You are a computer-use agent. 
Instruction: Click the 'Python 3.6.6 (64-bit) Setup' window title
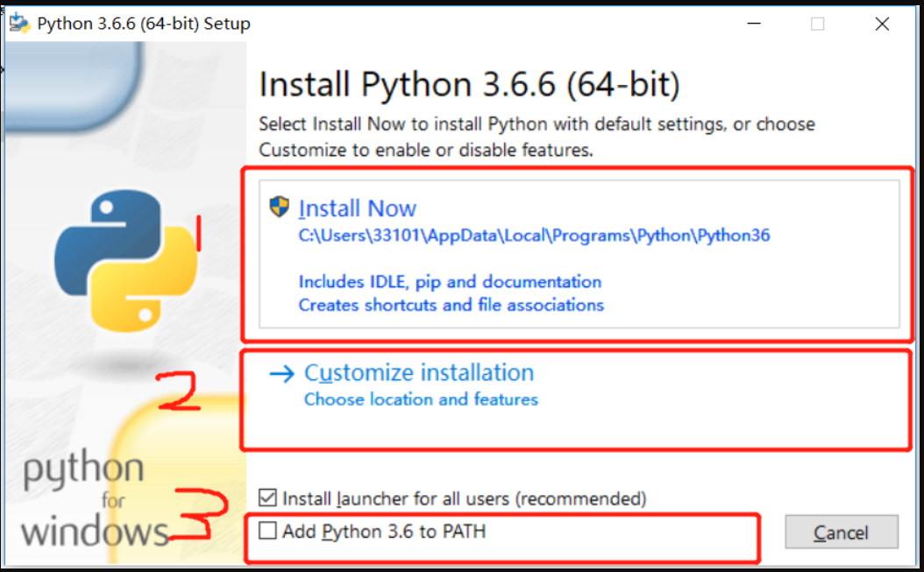click(144, 24)
